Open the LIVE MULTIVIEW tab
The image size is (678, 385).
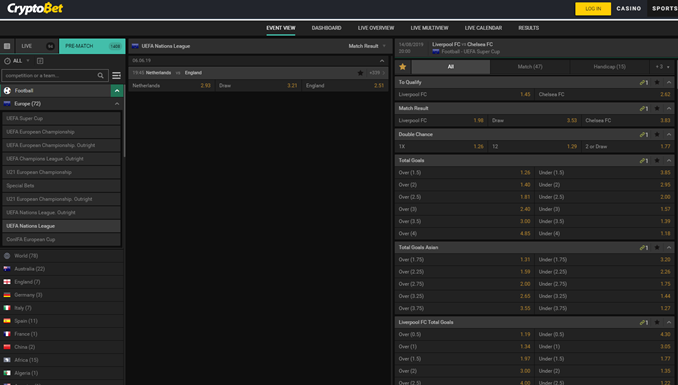pyautogui.click(x=429, y=28)
